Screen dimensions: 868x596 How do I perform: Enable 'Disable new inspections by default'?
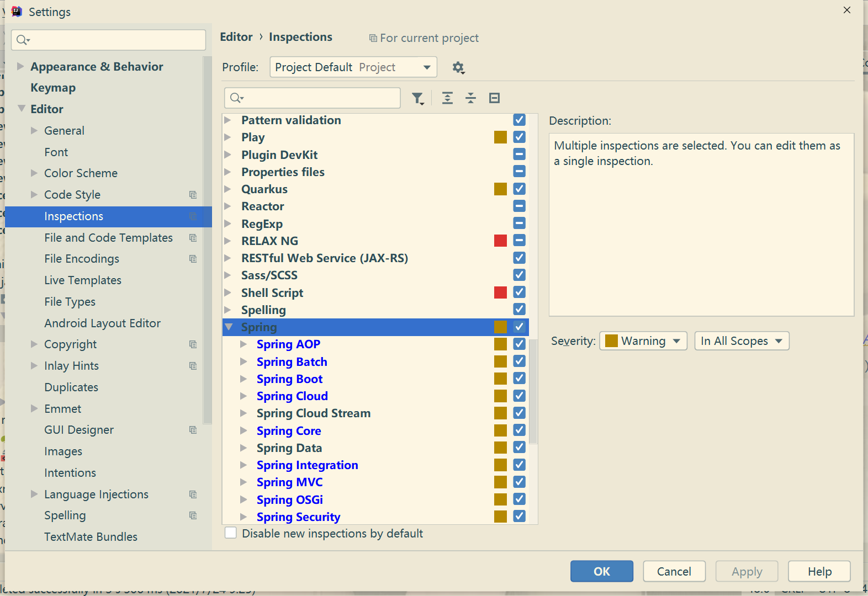click(231, 533)
